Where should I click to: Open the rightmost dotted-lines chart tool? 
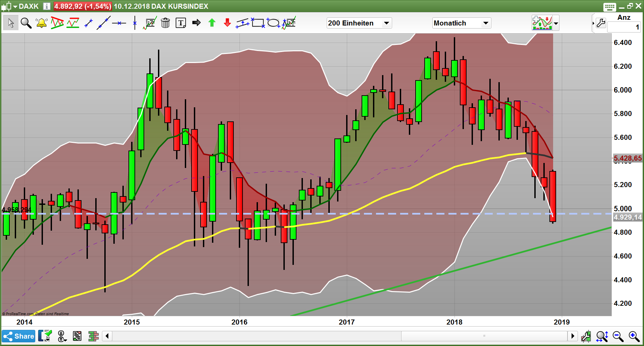coord(289,23)
